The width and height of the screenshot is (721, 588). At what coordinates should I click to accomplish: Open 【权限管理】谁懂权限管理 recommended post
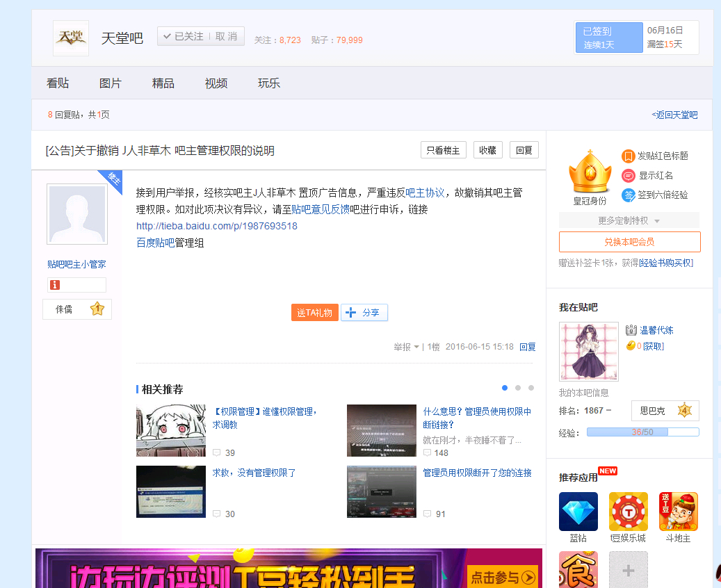pos(265,418)
